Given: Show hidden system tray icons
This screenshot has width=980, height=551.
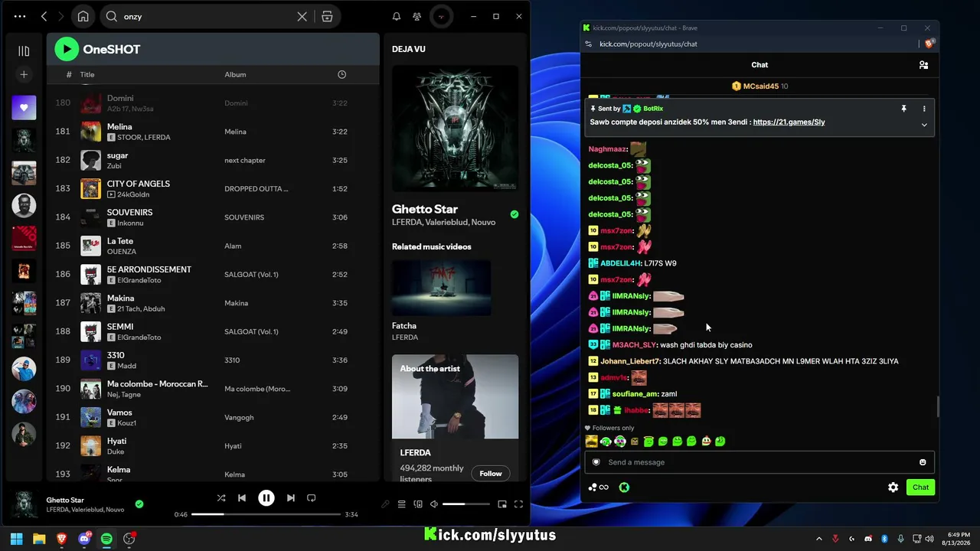Looking at the screenshot, I should (818, 539).
